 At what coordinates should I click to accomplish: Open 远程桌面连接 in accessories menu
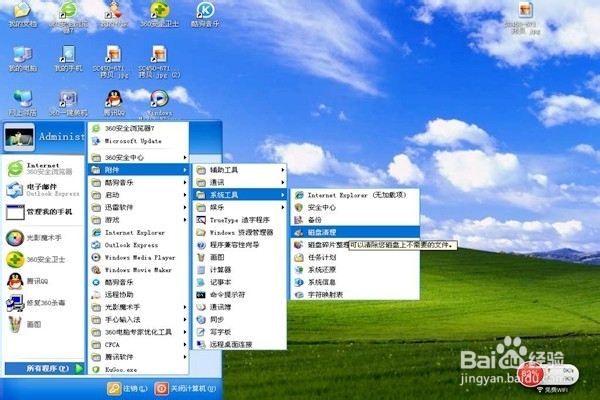pos(240,344)
